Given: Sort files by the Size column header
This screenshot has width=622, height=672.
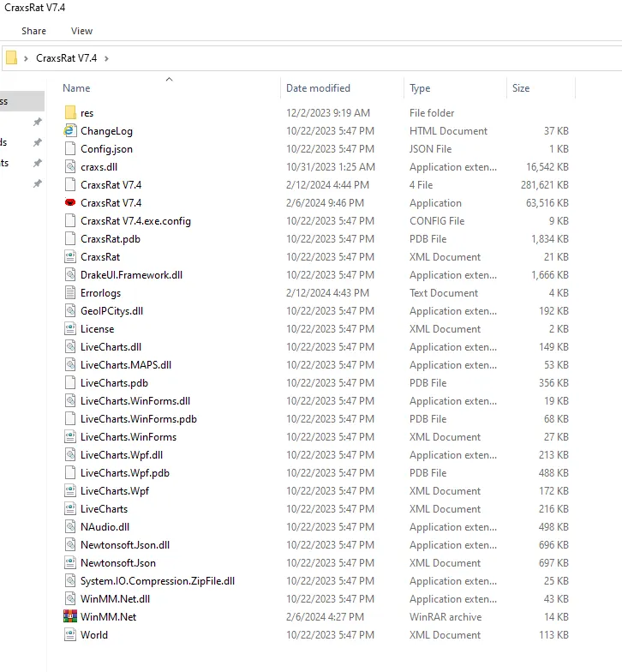Looking at the screenshot, I should coord(521,88).
